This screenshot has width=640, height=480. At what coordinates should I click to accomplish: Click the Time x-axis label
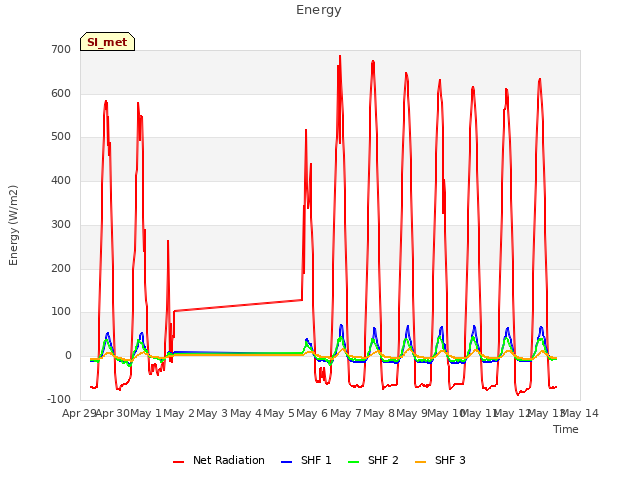tap(566, 429)
